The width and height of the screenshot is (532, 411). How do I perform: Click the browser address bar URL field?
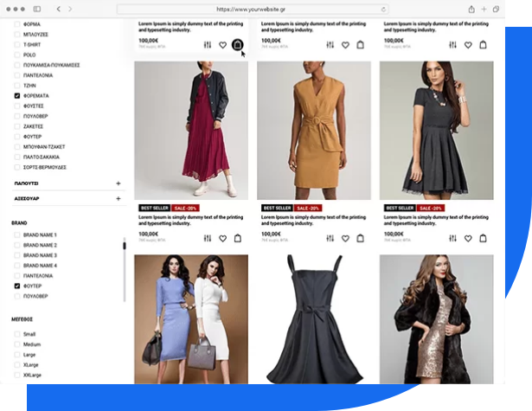[x=253, y=10]
